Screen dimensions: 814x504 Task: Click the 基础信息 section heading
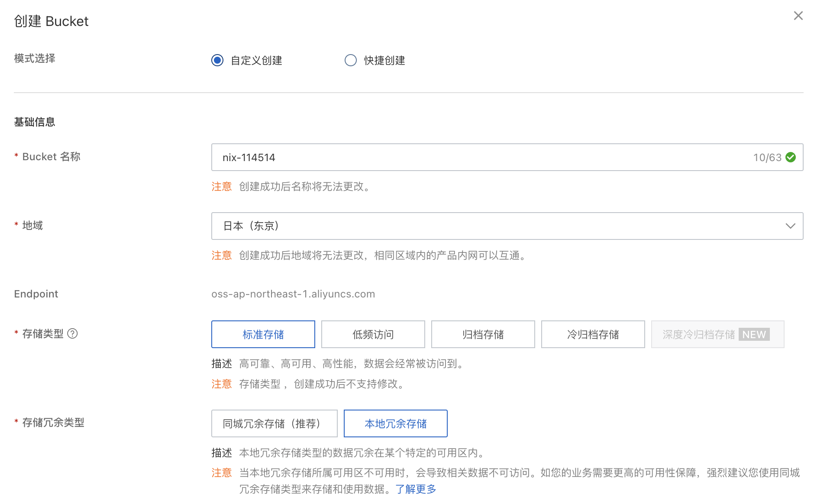pos(35,122)
